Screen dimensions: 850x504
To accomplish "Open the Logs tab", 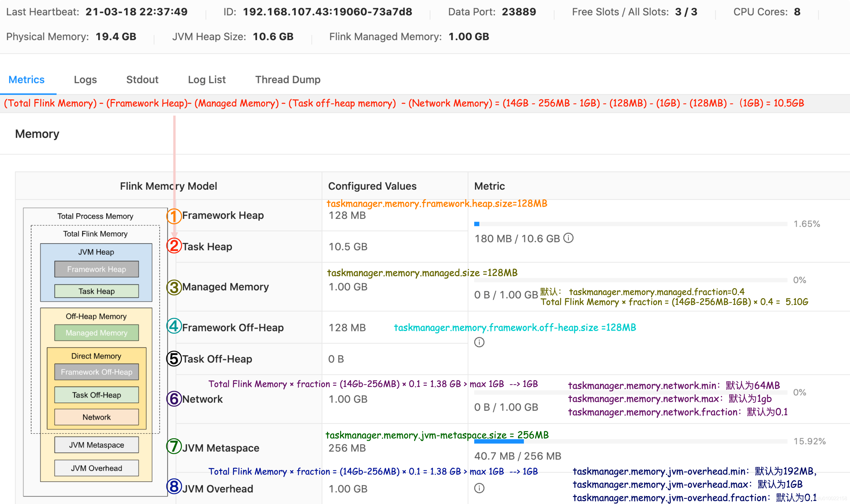I will 85,79.
